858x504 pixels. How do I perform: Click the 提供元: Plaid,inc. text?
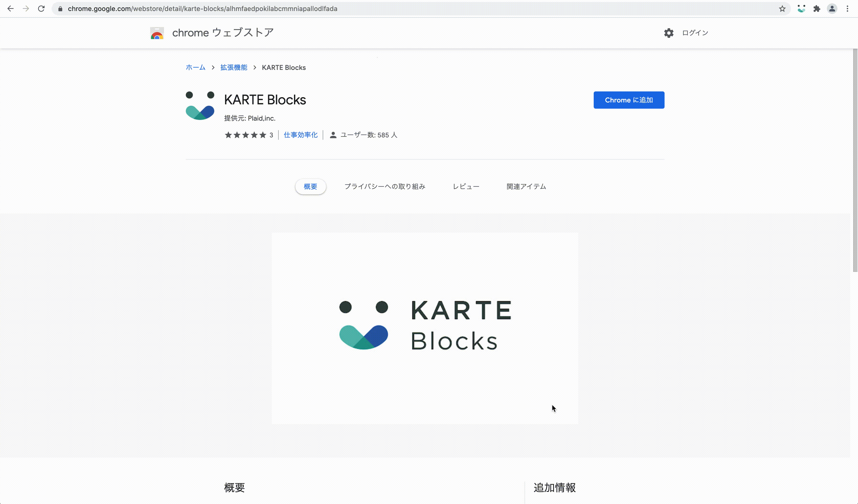coord(249,118)
